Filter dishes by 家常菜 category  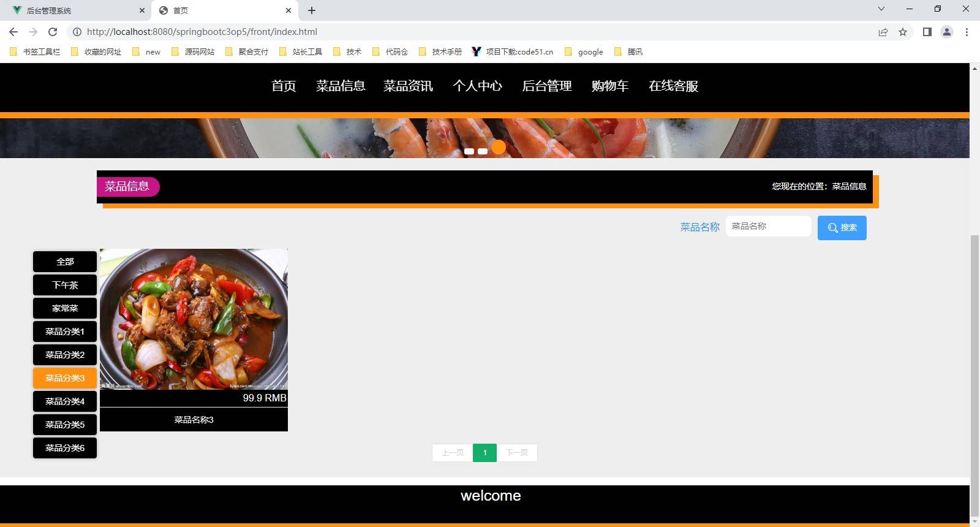(x=65, y=308)
